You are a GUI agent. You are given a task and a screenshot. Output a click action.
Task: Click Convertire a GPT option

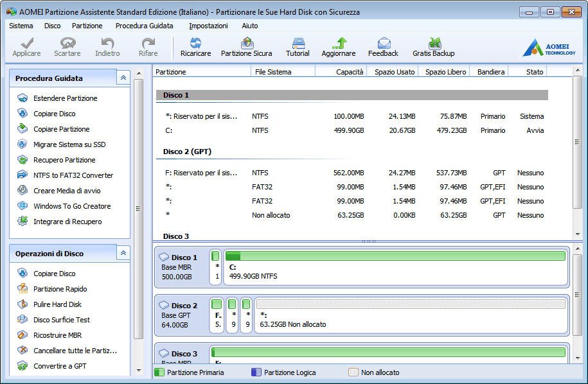point(60,366)
